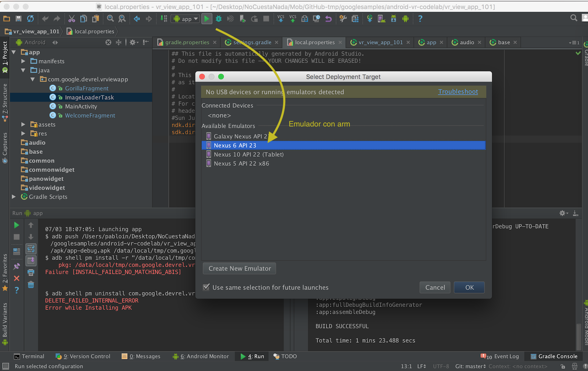
Task: Click the OK button in dialog
Action: (469, 288)
